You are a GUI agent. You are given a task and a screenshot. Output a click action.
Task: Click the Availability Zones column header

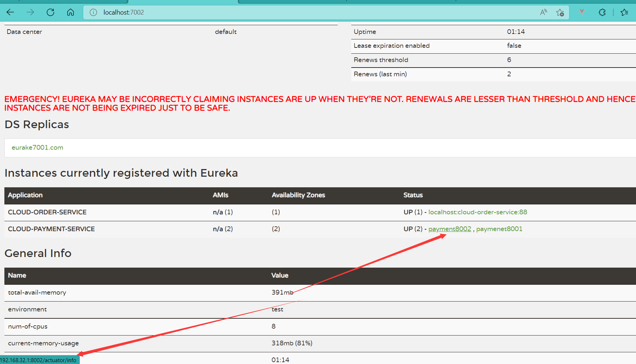[x=298, y=195]
